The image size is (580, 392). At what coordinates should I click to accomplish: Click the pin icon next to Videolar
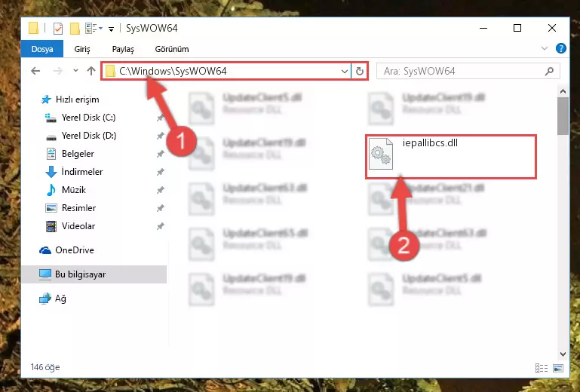point(160,226)
